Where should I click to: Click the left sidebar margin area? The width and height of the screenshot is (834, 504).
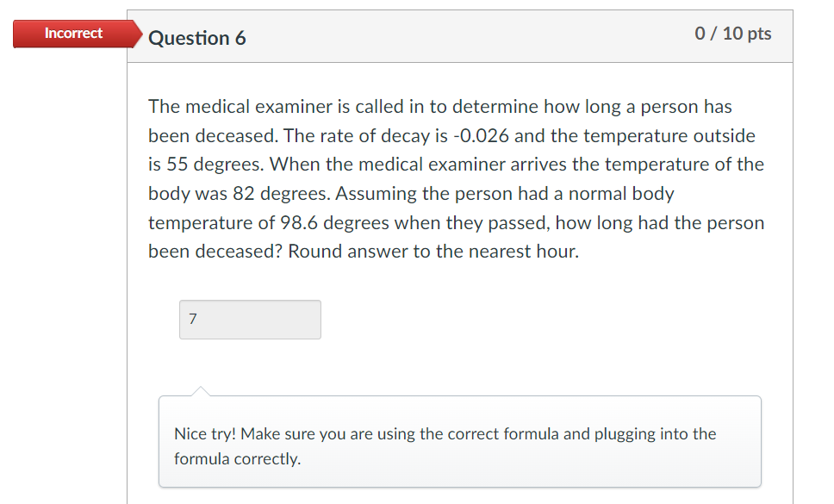pyautogui.click(x=60, y=258)
